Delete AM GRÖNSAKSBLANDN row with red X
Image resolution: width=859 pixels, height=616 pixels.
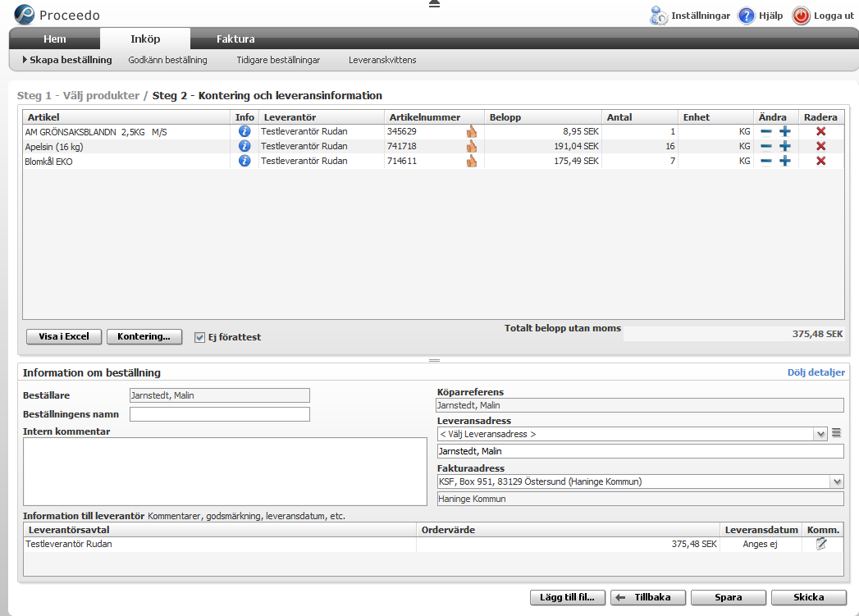pyautogui.click(x=820, y=131)
